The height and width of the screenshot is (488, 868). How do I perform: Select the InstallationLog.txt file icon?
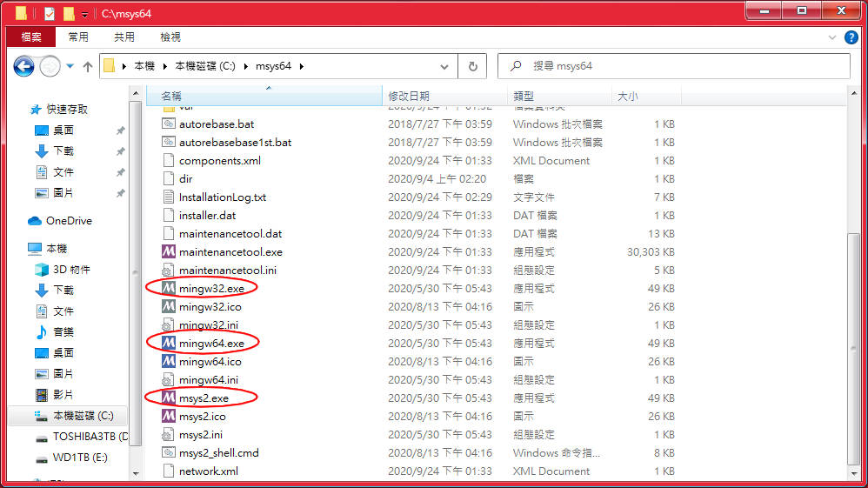coord(168,197)
